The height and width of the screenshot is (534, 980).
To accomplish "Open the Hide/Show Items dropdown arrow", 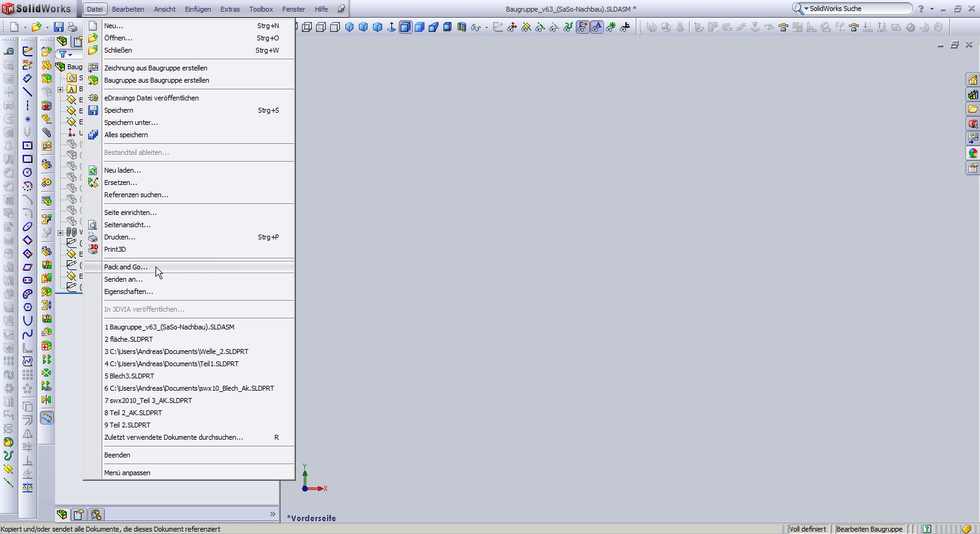I will [x=486, y=27].
